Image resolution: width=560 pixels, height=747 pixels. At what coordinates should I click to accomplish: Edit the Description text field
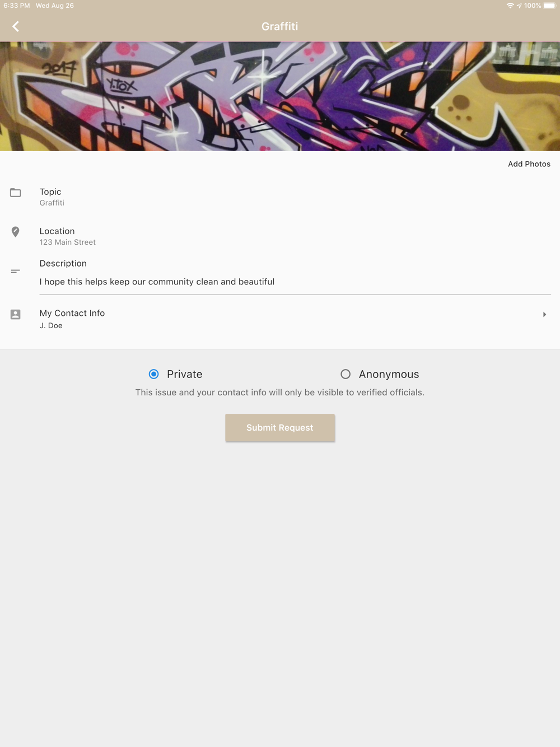click(x=295, y=282)
